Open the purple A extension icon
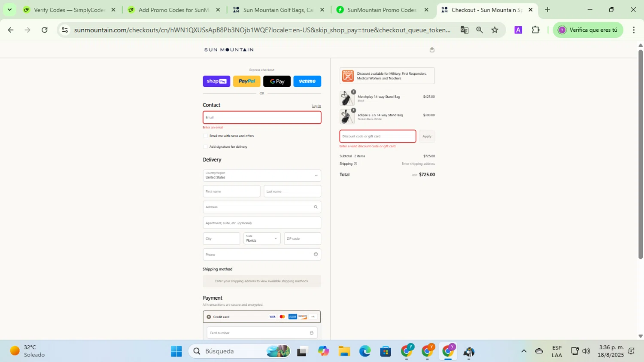644x362 pixels. (518, 30)
